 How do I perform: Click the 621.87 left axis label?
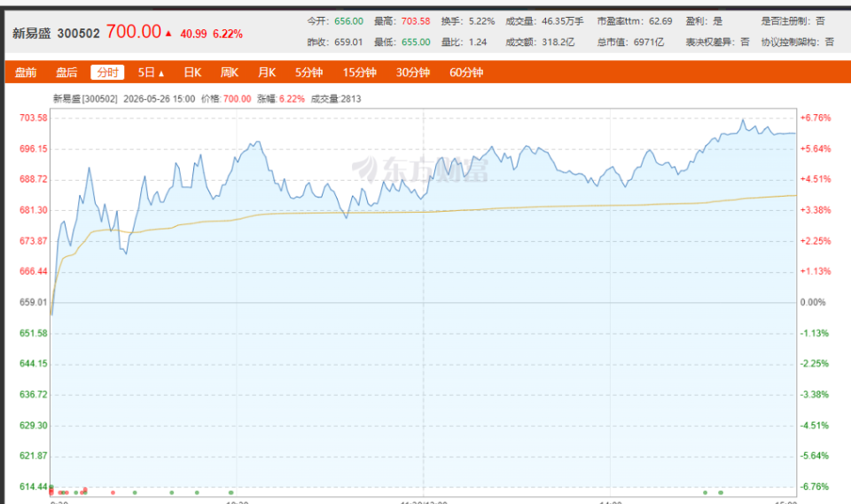pos(34,455)
